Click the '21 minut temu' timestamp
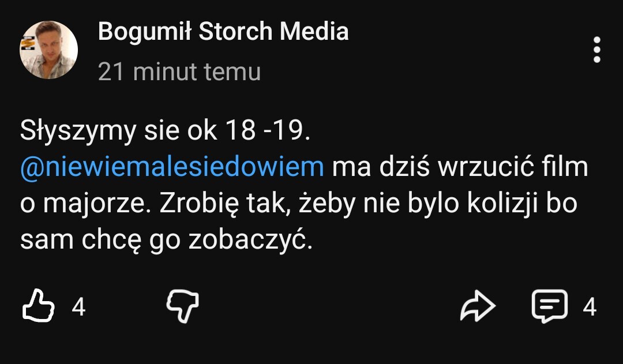 tap(179, 72)
